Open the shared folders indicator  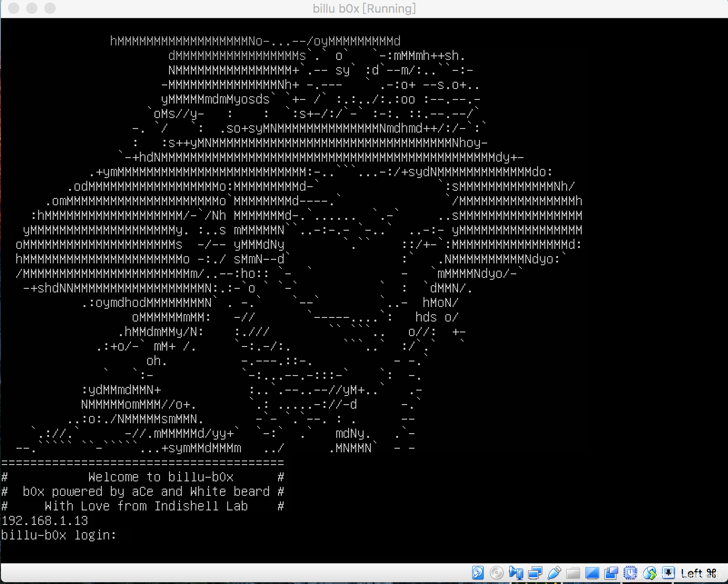573,573
